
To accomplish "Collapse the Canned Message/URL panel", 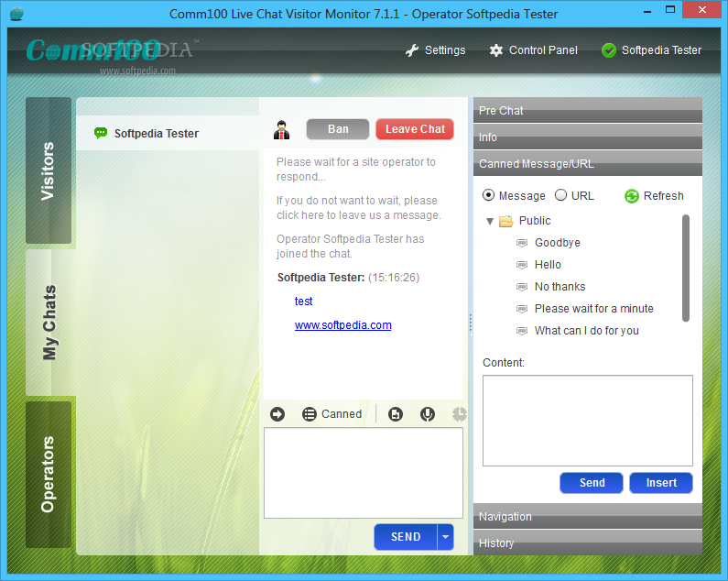I will pyautogui.click(x=588, y=163).
